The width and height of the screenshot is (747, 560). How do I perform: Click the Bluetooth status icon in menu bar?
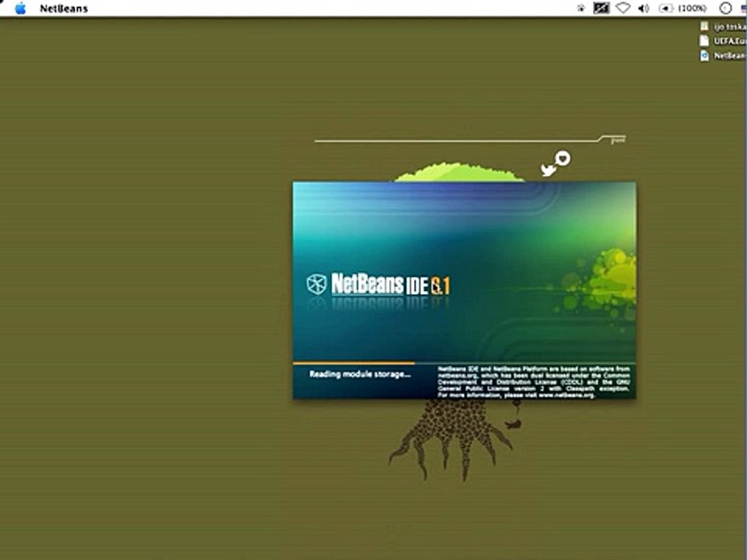coord(580,8)
